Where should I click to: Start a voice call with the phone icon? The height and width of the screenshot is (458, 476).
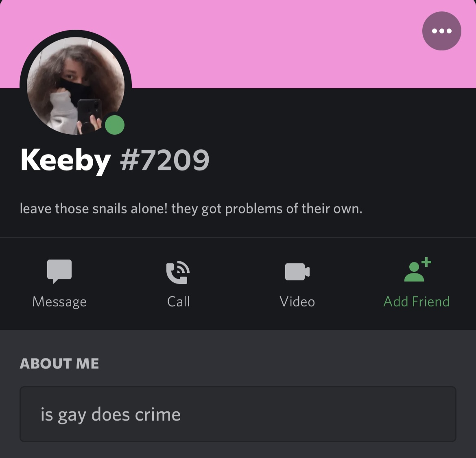click(x=178, y=272)
